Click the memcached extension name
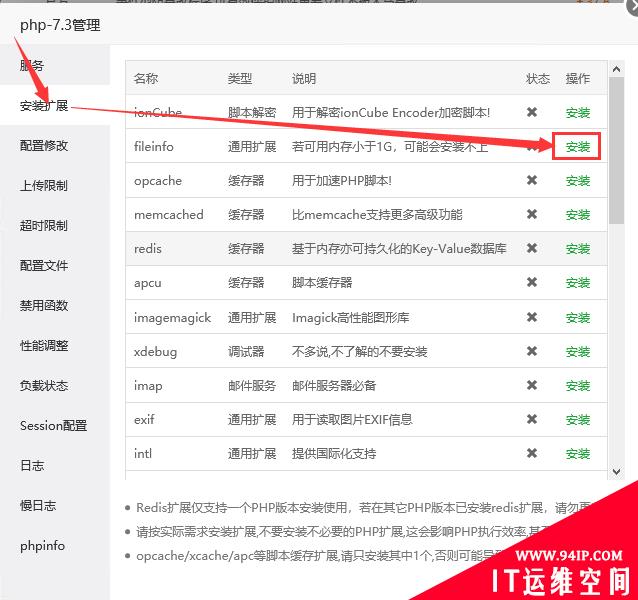Viewport: 638px width, 600px height. click(x=169, y=214)
